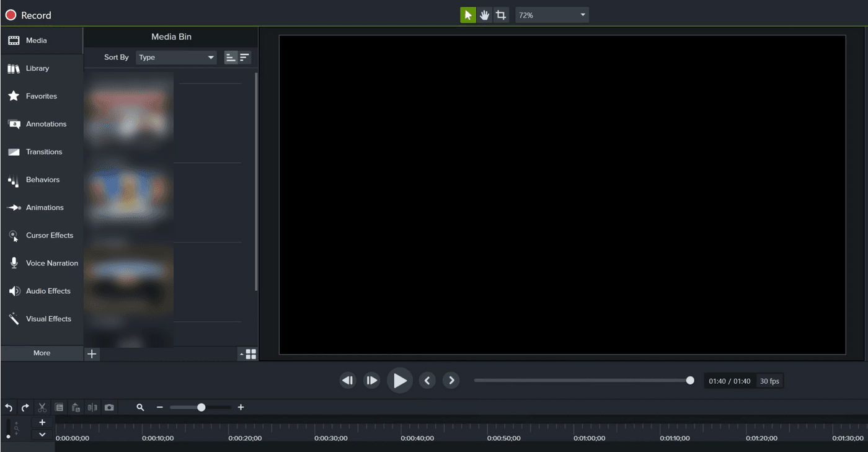Select the Pan hand tool
Image resolution: width=868 pixels, height=452 pixels.
tap(484, 15)
